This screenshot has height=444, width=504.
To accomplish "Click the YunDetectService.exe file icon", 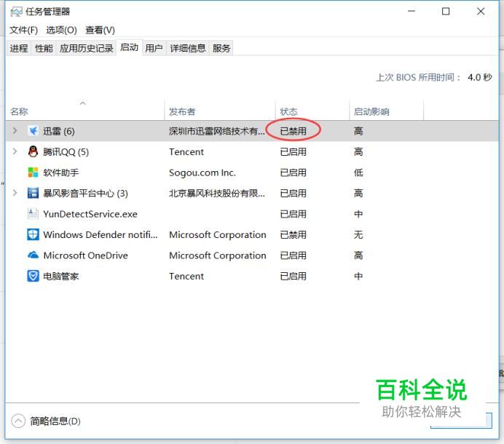I will (x=33, y=214).
